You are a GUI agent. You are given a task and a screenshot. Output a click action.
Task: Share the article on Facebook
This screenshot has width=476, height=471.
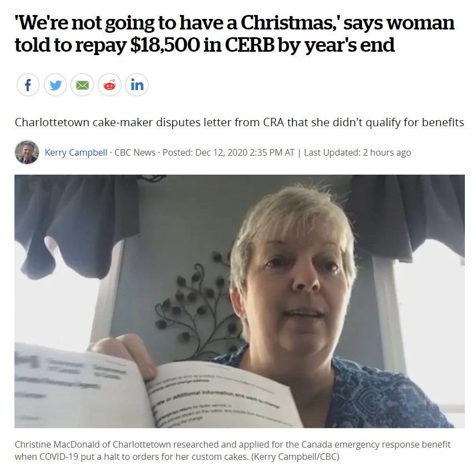(28, 85)
